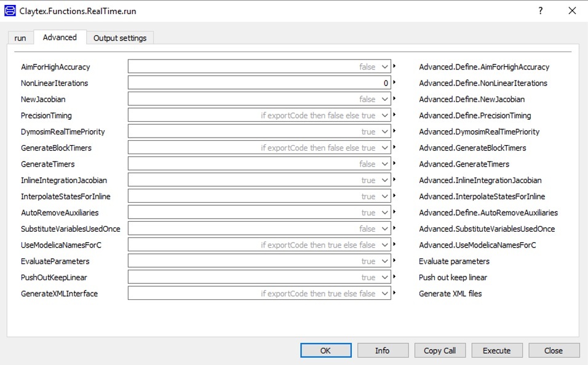Open the arrow menu next to InterpolateStatesForInline
Screen dimensions: 588x365
tap(394, 195)
